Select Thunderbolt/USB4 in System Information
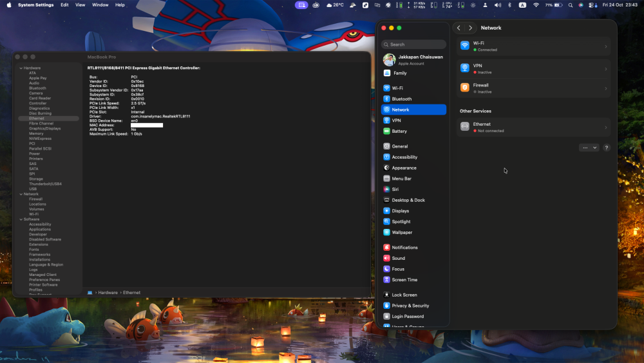Viewport: 644px width, 363px height. 45,184
